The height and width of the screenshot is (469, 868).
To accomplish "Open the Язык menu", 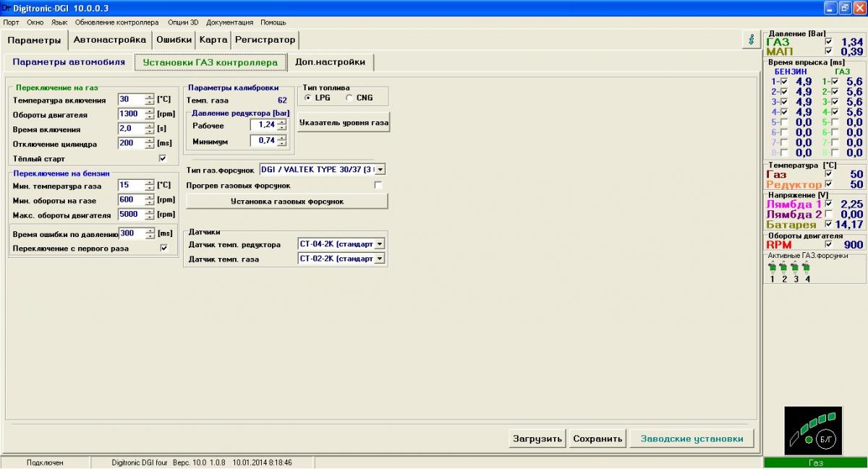I will point(59,22).
